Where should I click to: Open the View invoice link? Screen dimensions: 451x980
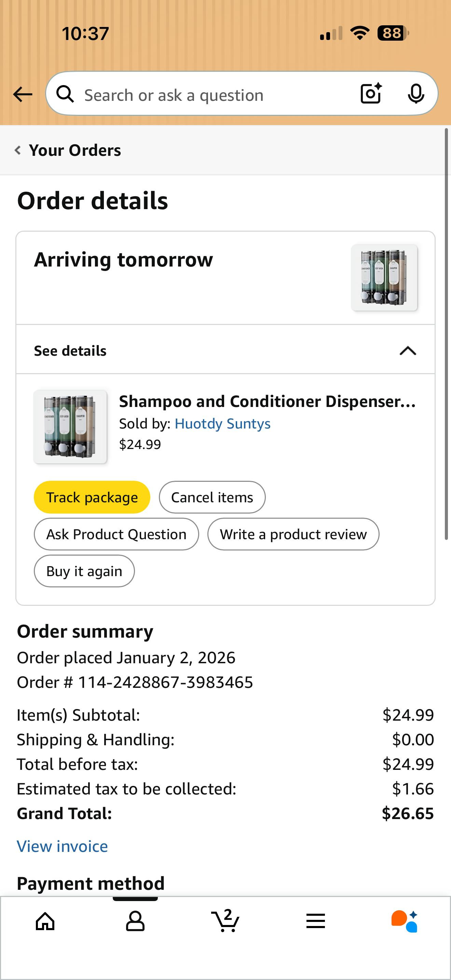(x=63, y=846)
